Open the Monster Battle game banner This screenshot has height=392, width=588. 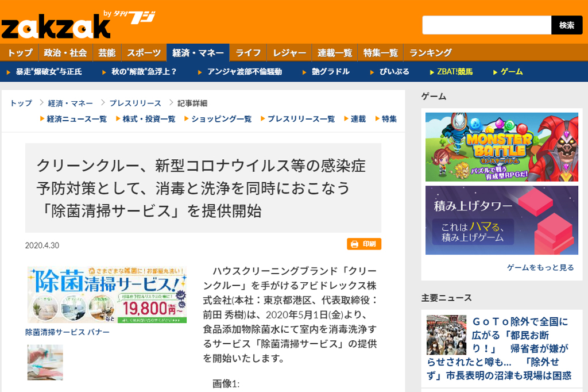[x=501, y=147]
